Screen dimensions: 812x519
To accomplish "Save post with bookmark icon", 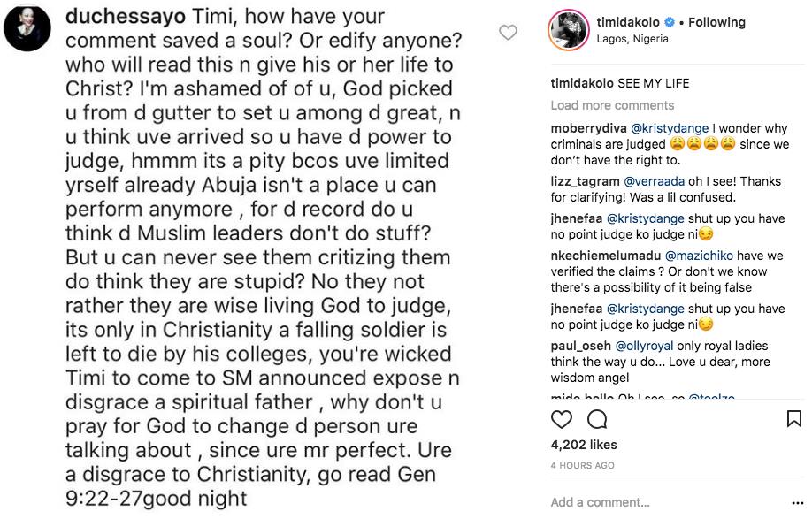I will coord(793,419).
